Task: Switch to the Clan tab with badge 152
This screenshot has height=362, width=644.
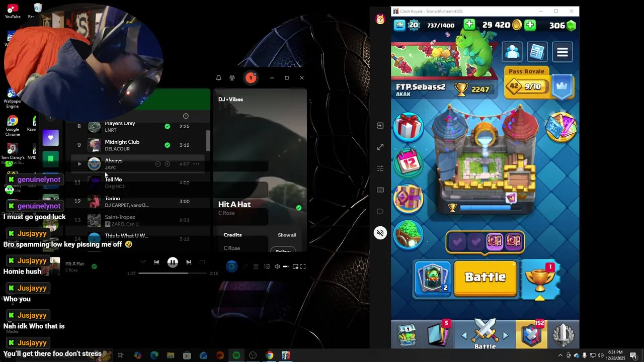Action: [x=532, y=333]
